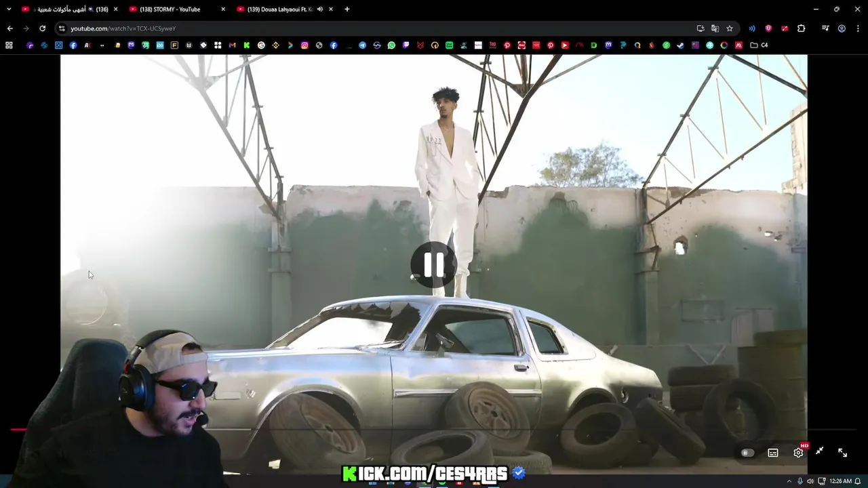
Task: Open media controls in Chrome toolbar
Action: [x=825, y=28]
